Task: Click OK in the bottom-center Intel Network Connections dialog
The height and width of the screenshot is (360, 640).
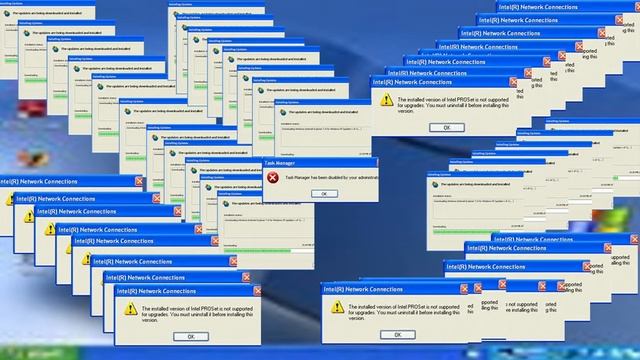Action: pyautogui.click(x=398, y=335)
